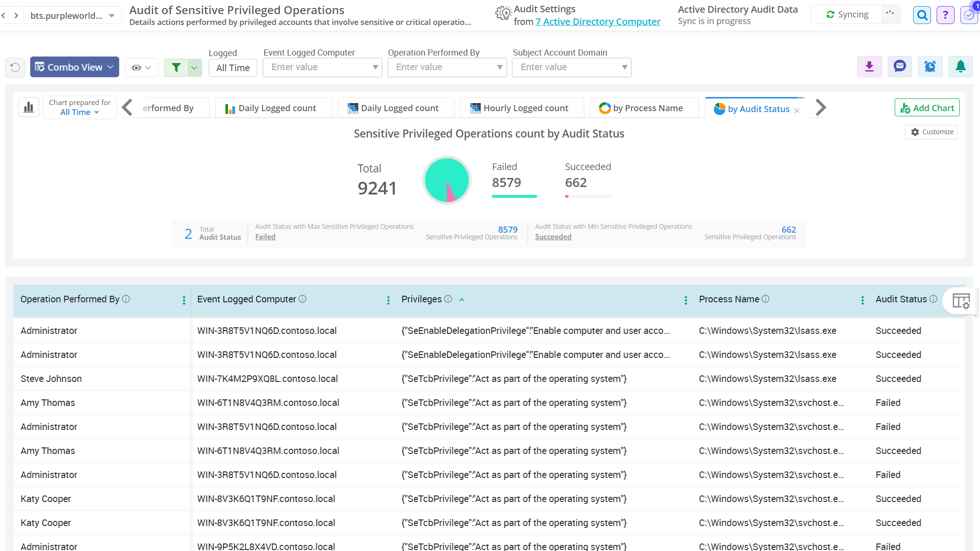Open Operation Performed By filter dropdown
This screenshot has width=980, height=551.
447,67
